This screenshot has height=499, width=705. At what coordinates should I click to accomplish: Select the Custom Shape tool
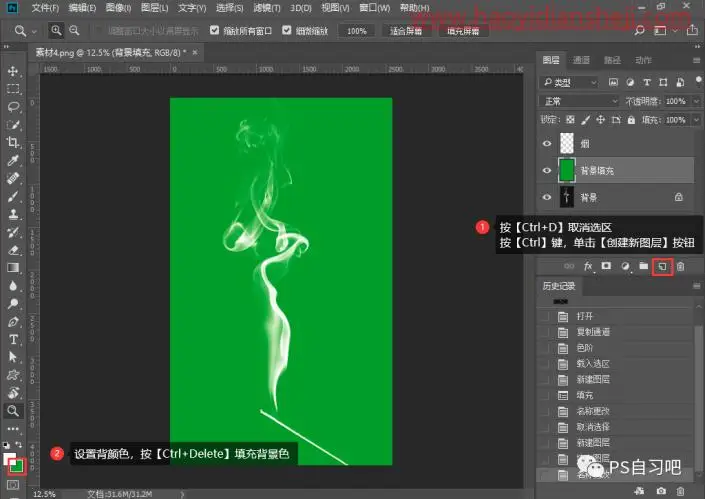coord(13,375)
